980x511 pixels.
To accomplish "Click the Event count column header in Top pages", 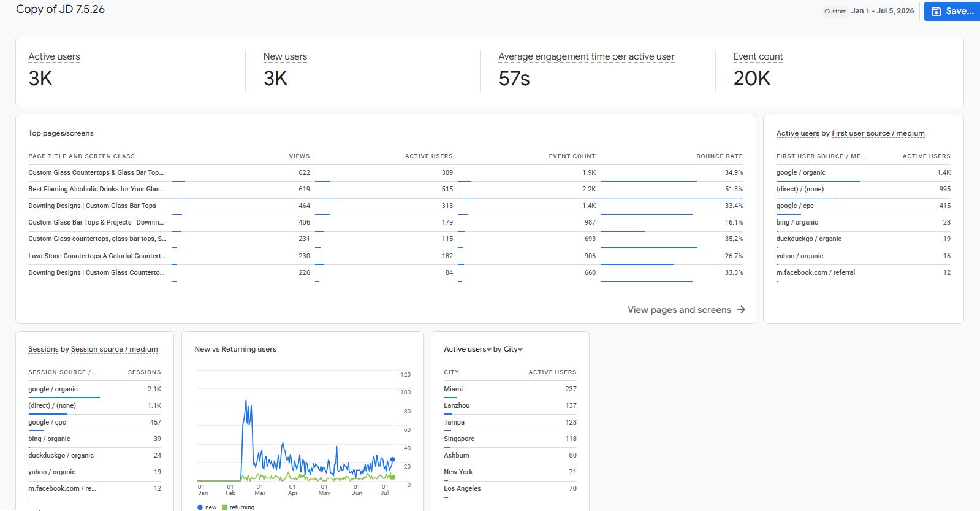I will (x=572, y=156).
